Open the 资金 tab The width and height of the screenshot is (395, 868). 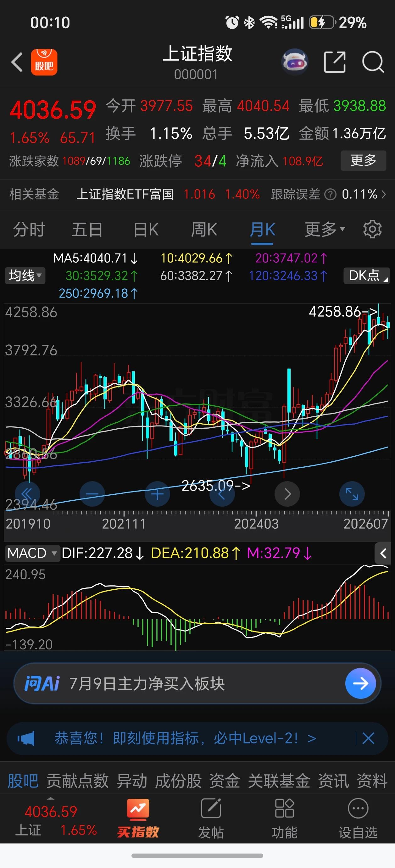(225, 781)
